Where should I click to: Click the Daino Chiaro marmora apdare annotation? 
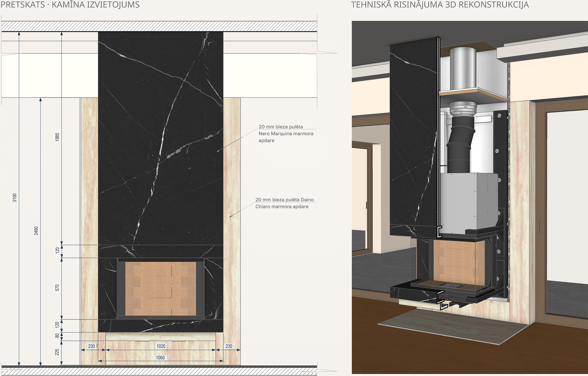[x=284, y=203]
